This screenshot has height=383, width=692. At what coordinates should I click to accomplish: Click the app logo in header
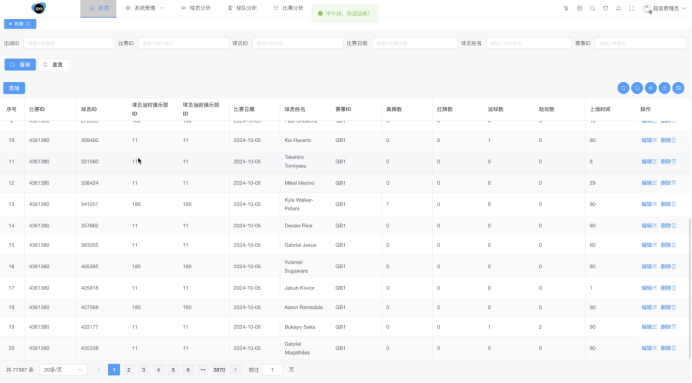[x=39, y=8]
